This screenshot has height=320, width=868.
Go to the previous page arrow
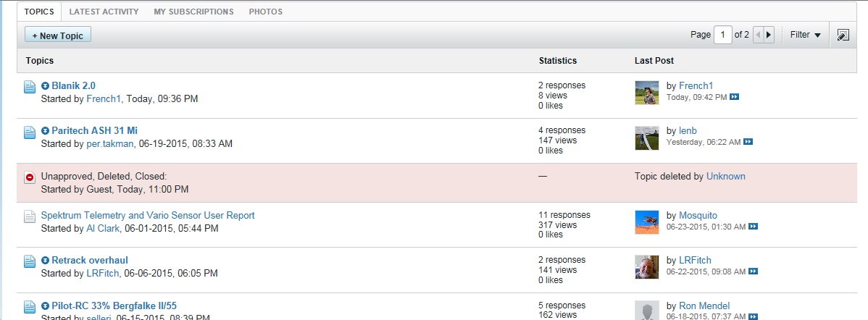click(758, 35)
